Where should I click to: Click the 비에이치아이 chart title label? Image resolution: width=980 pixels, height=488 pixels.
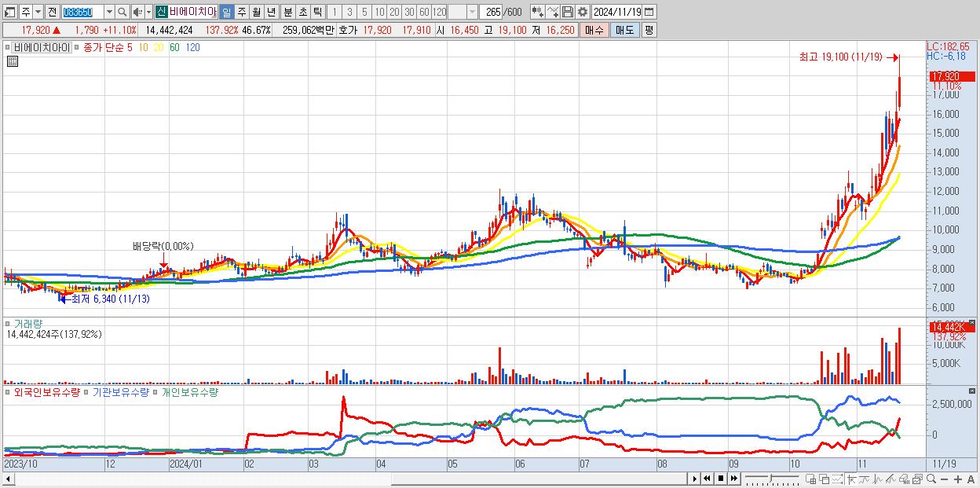click(x=41, y=47)
